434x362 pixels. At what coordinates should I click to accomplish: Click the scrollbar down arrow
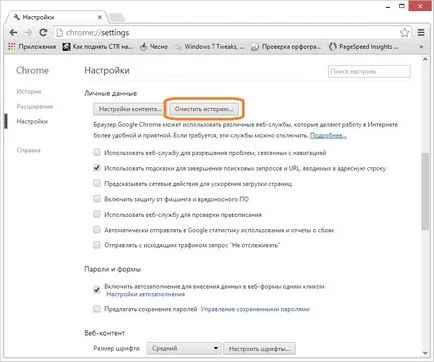pos(425,352)
